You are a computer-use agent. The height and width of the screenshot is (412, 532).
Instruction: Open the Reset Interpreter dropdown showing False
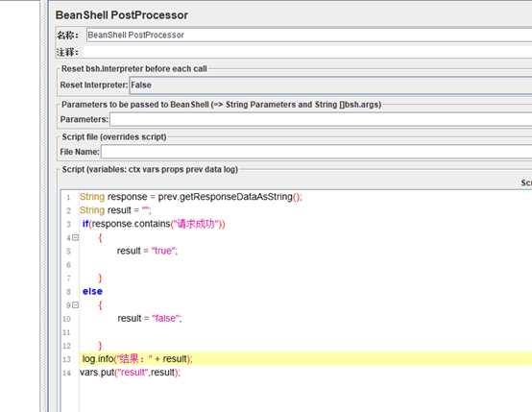coord(330,85)
